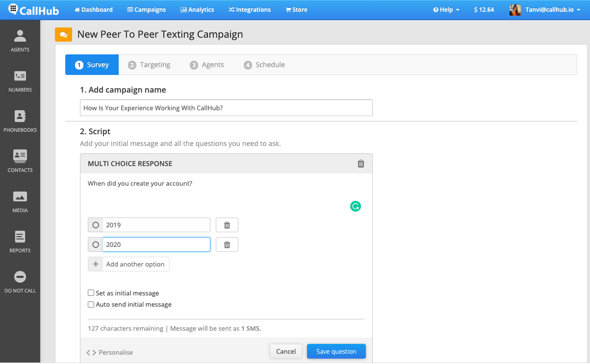Click the '127 characters remaining' text

point(126,328)
